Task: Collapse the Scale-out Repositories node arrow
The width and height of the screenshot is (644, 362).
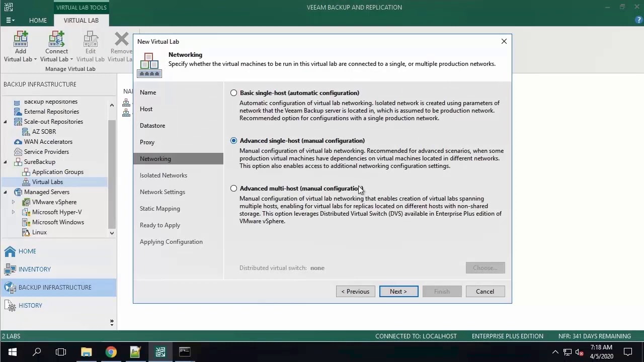Action: click(6, 122)
